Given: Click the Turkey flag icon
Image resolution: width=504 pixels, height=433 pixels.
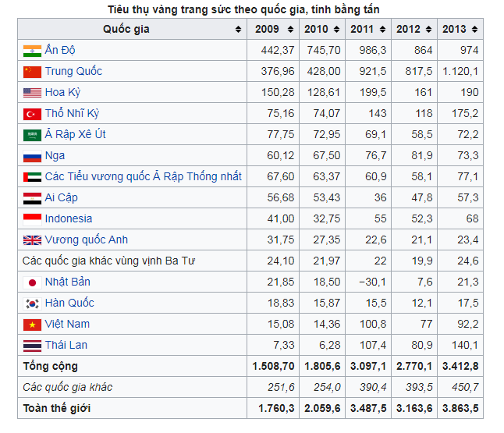Looking at the screenshot, I should tap(32, 114).
